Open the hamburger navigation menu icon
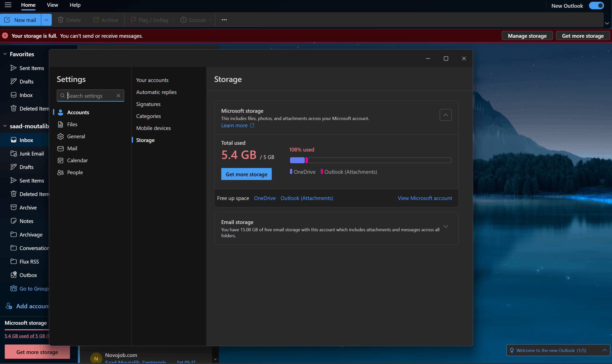Screen dimensions: 612x364 [x=8, y=5]
